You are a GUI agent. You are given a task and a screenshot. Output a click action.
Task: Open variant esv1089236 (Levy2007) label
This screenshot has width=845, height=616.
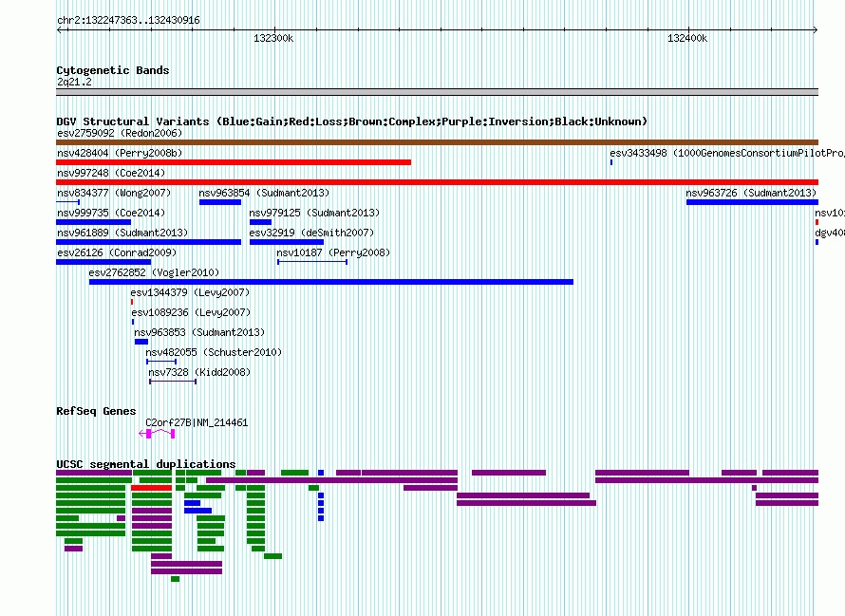pos(191,312)
